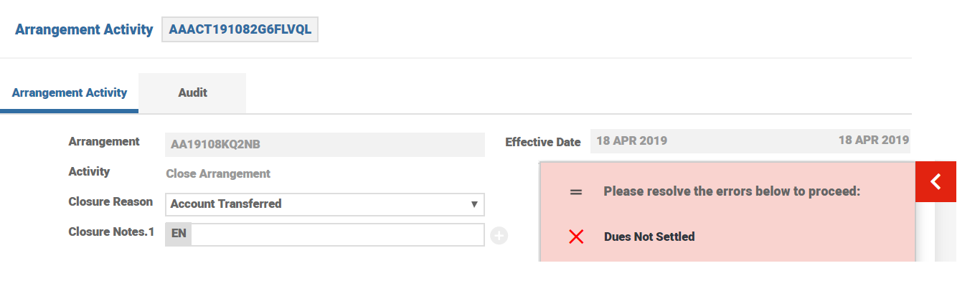Image resolution: width=980 pixels, height=291 pixels.
Task: Click the Close Arrangement activity text
Action: [x=218, y=173]
